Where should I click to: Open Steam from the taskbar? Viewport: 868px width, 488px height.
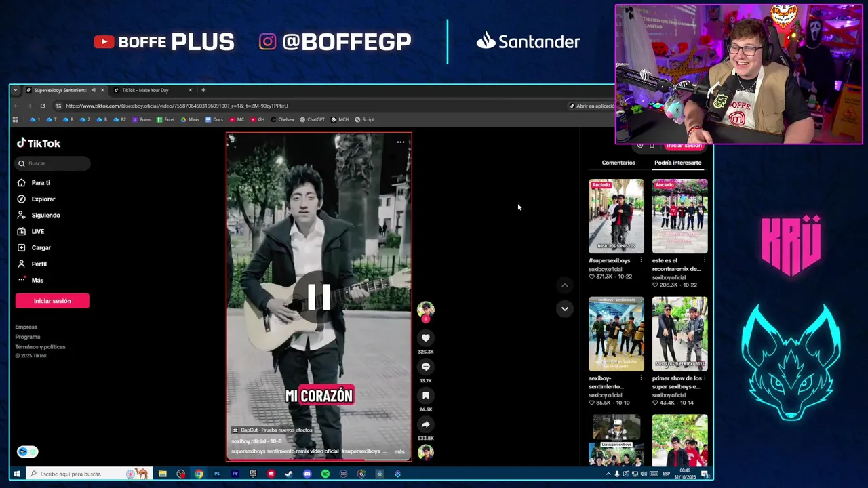(289, 474)
